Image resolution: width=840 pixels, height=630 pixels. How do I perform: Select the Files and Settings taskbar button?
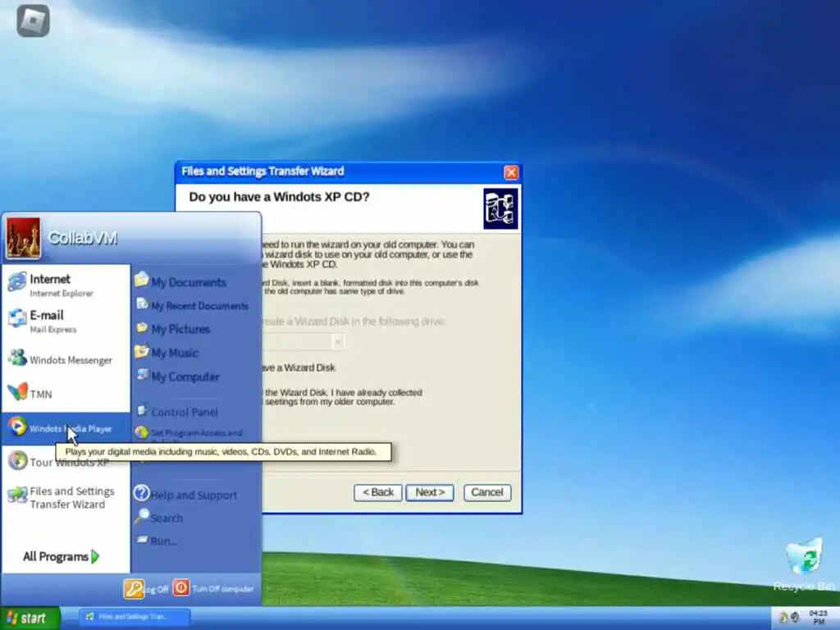[x=135, y=617]
